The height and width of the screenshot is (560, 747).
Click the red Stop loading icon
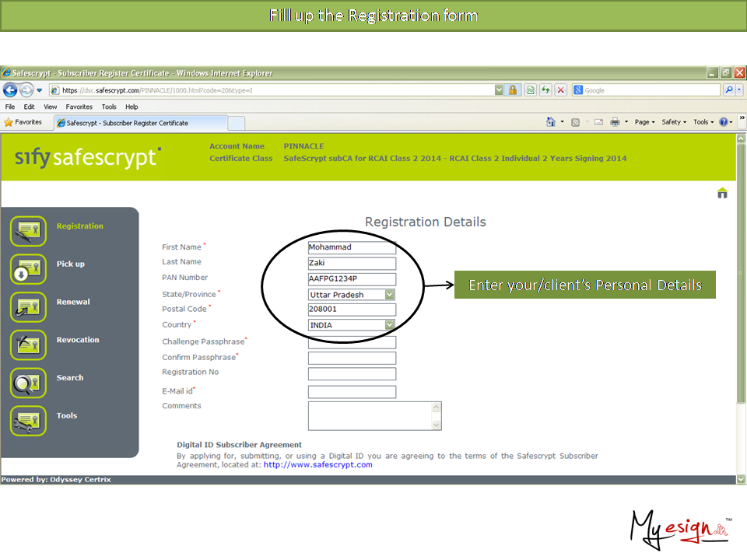560,90
